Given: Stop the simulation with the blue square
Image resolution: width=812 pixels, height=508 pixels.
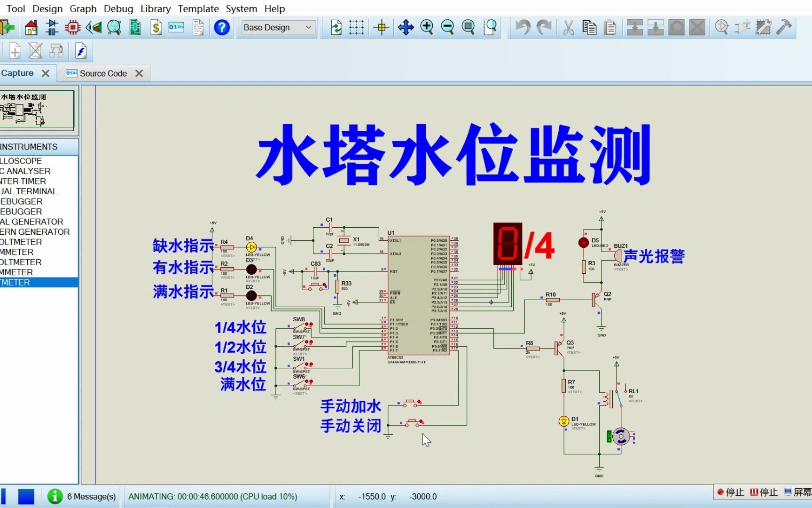Looking at the screenshot, I should click(26, 496).
